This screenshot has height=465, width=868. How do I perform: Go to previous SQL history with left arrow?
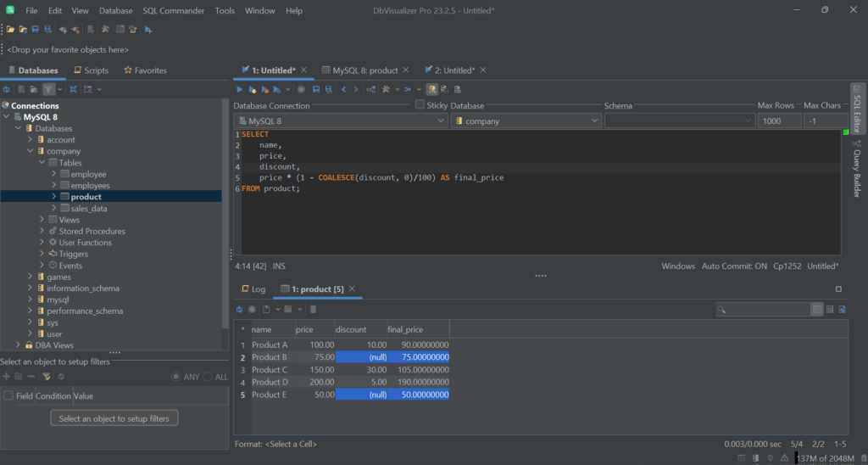[x=343, y=89]
